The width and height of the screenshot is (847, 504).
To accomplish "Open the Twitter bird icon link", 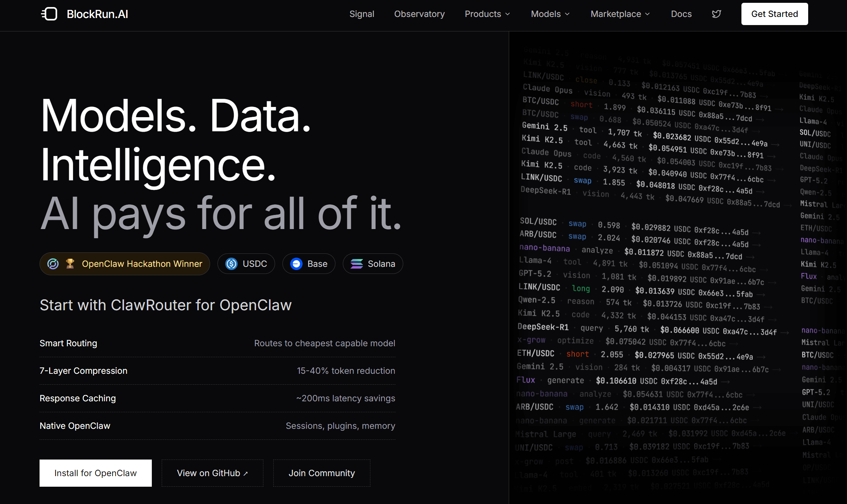I will click(x=716, y=14).
